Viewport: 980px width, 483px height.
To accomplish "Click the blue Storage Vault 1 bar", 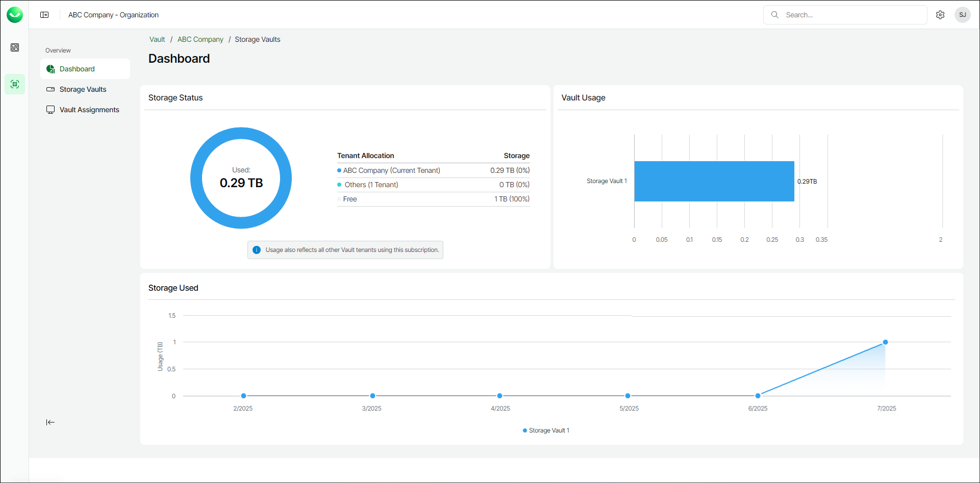I will pos(714,181).
